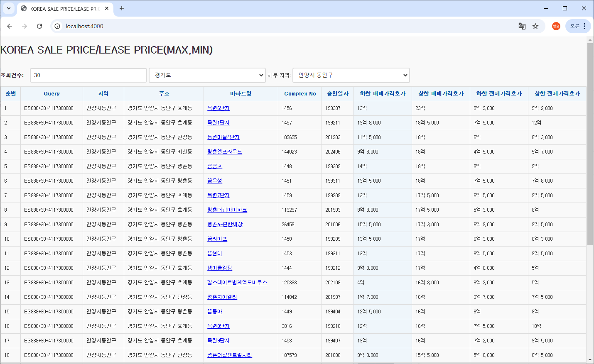Reload the page with refresh icon

[39, 26]
